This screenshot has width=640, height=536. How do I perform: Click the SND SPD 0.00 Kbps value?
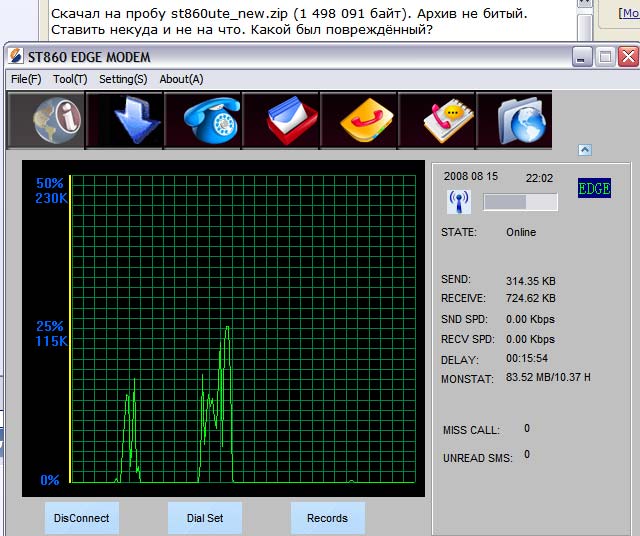pos(530,319)
